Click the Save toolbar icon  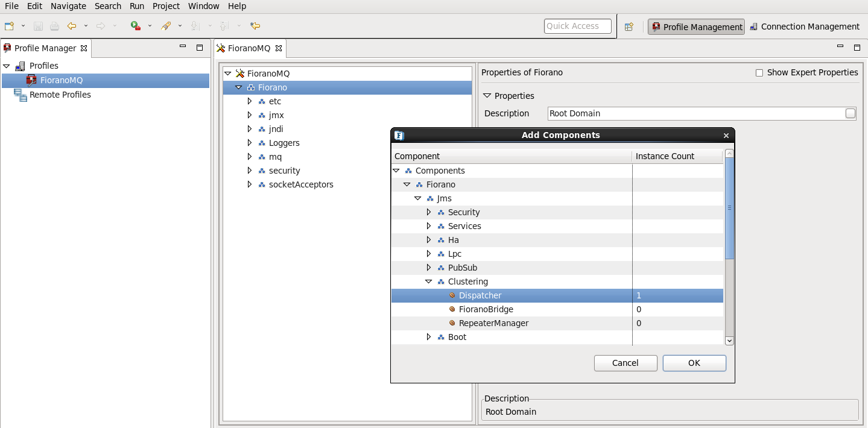(x=38, y=26)
